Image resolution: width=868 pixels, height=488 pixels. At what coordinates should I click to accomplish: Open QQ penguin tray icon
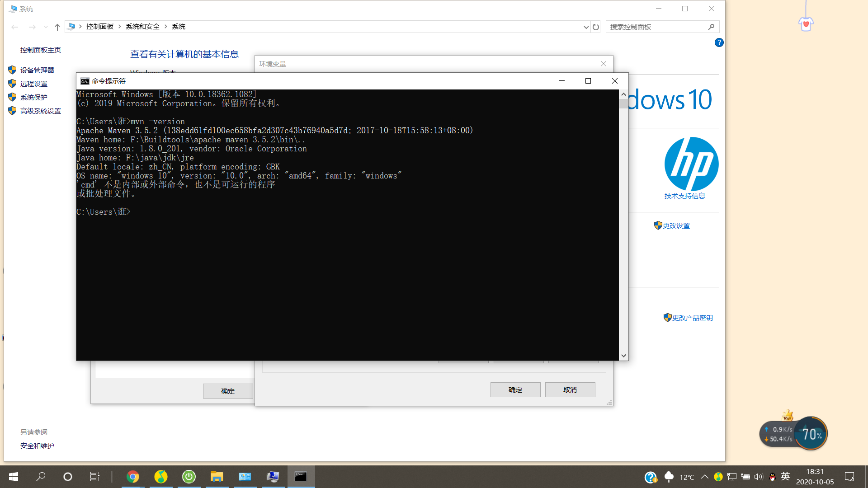click(773, 477)
